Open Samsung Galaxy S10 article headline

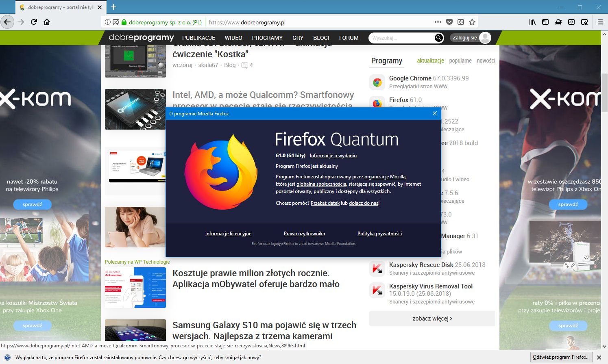tap(264, 331)
